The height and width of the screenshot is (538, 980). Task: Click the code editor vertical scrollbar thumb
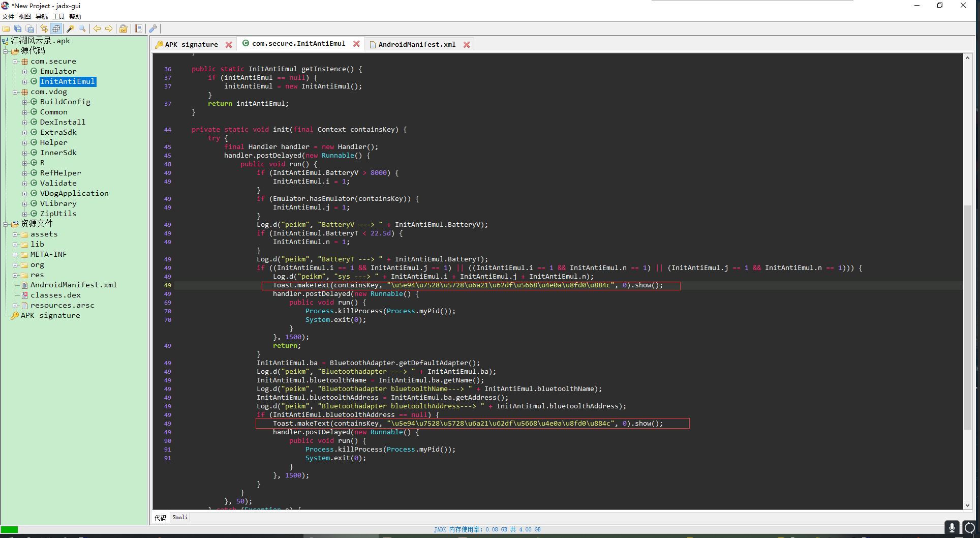[967, 317]
